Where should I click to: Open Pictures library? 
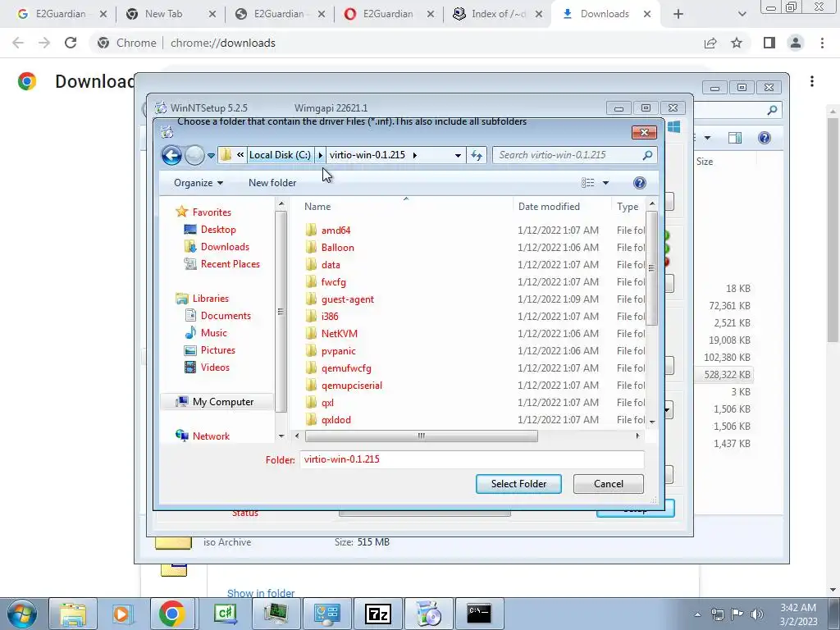[x=217, y=349]
